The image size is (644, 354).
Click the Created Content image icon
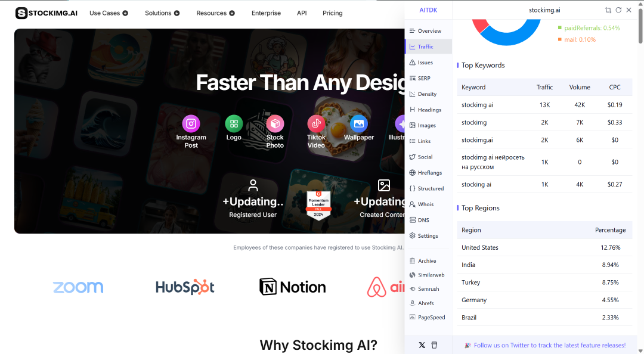point(383,185)
